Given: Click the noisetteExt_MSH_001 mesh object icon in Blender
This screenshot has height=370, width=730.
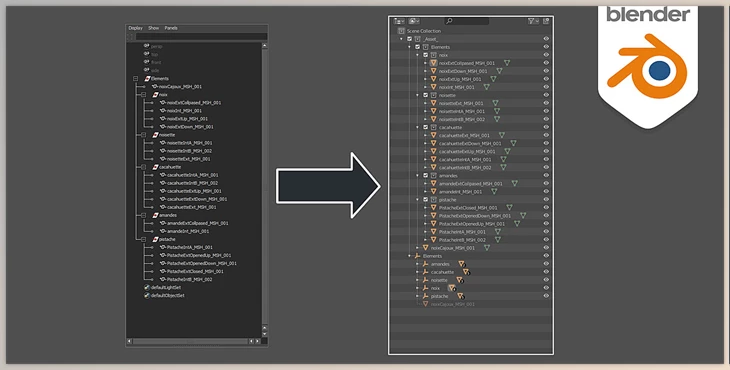Looking at the screenshot, I should (x=433, y=103).
